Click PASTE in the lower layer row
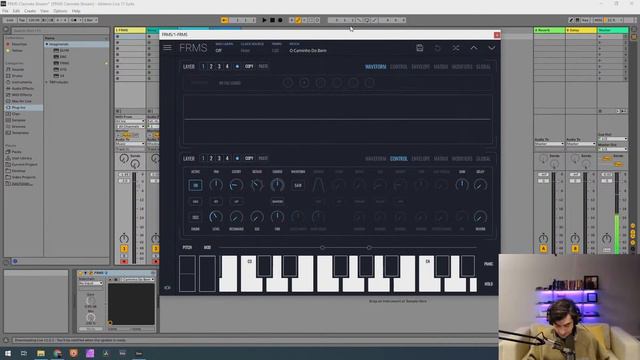 (263, 158)
